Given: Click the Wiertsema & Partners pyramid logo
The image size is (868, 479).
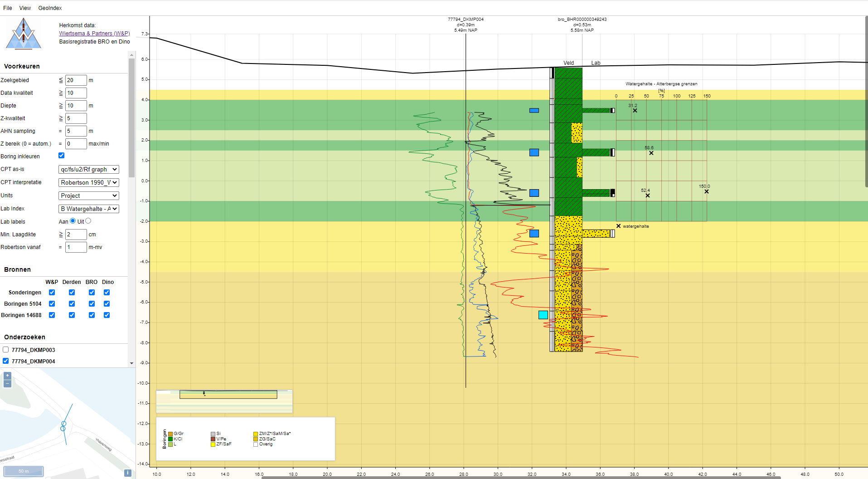Looking at the screenshot, I should [x=24, y=34].
